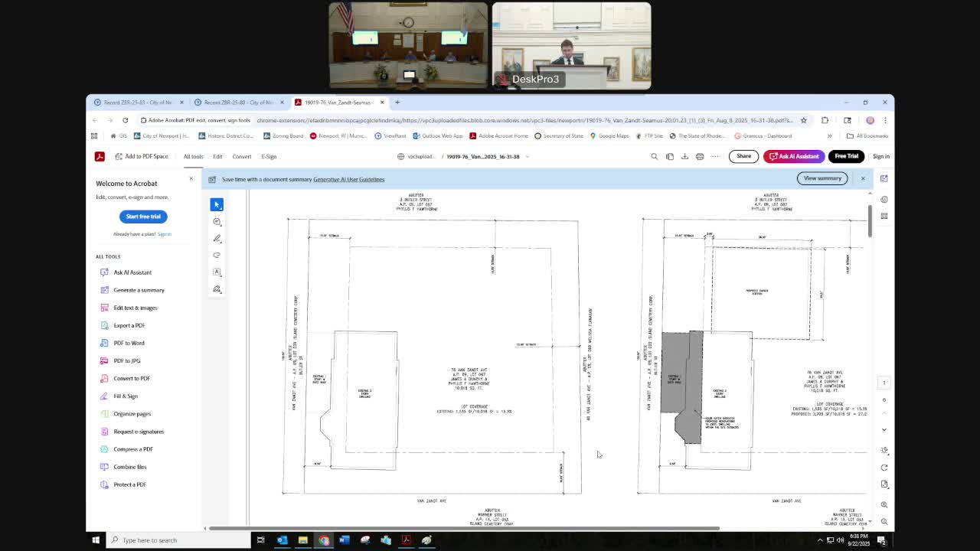Click the Adobe Acrobat logo icon

pos(100,156)
